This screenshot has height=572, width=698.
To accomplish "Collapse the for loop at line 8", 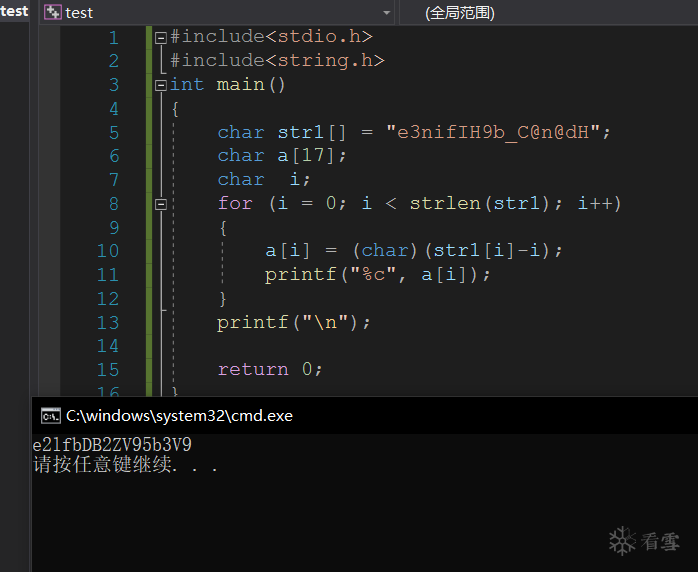I will click(x=160, y=204).
